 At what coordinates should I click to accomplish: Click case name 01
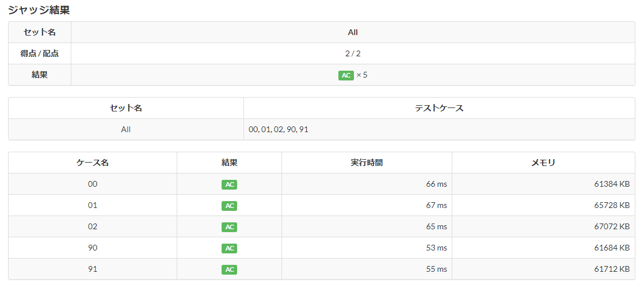point(93,205)
